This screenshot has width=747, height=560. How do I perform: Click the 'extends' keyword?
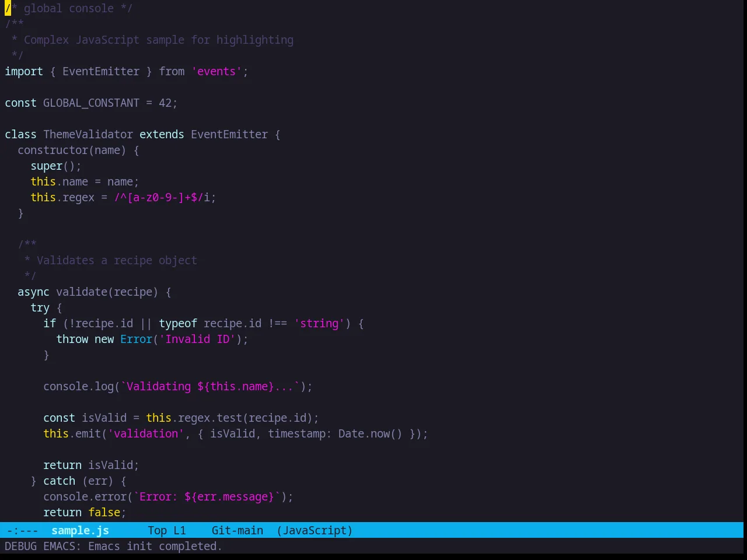(162, 134)
